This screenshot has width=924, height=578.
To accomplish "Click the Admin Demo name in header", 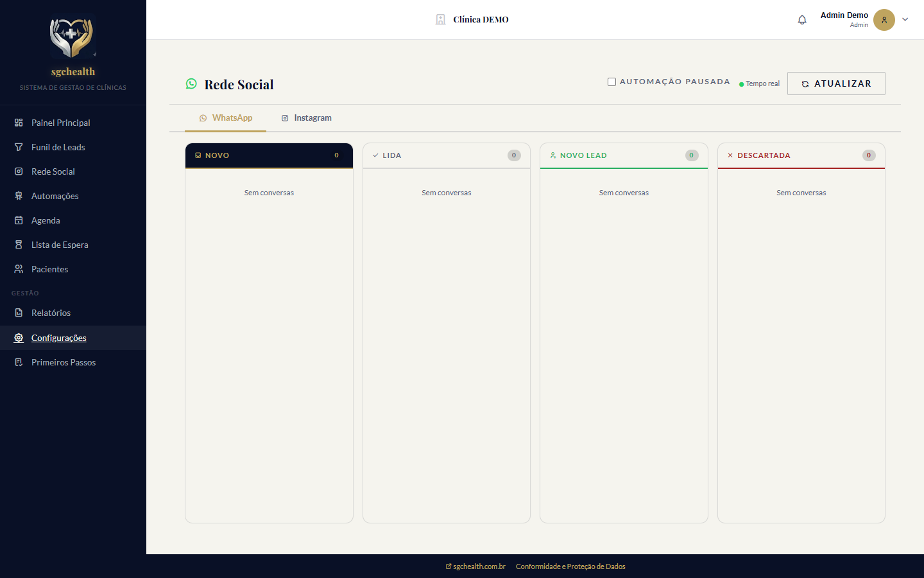I will point(844,15).
